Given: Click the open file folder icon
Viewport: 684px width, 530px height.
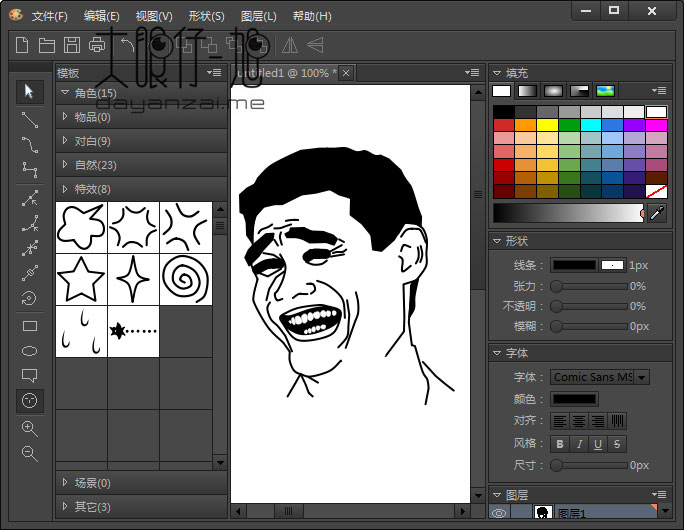Looking at the screenshot, I should (x=47, y=45).
